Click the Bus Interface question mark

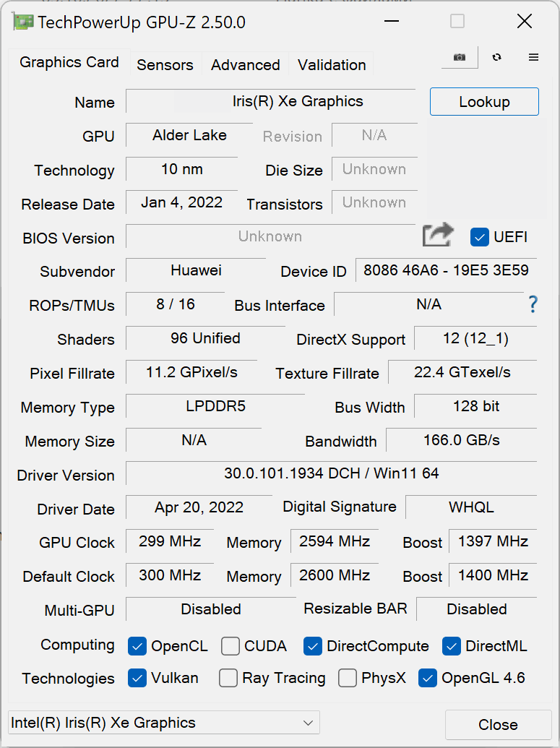[533, 304]
